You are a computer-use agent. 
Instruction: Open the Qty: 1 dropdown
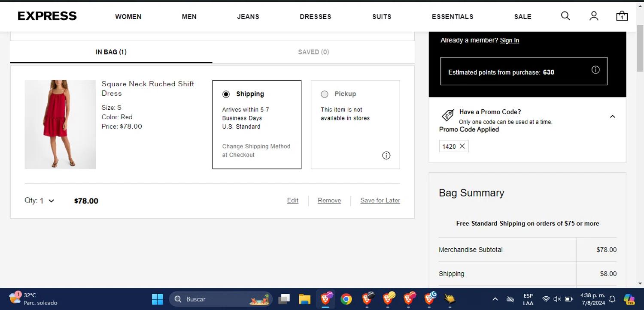(x=39, y=201)
